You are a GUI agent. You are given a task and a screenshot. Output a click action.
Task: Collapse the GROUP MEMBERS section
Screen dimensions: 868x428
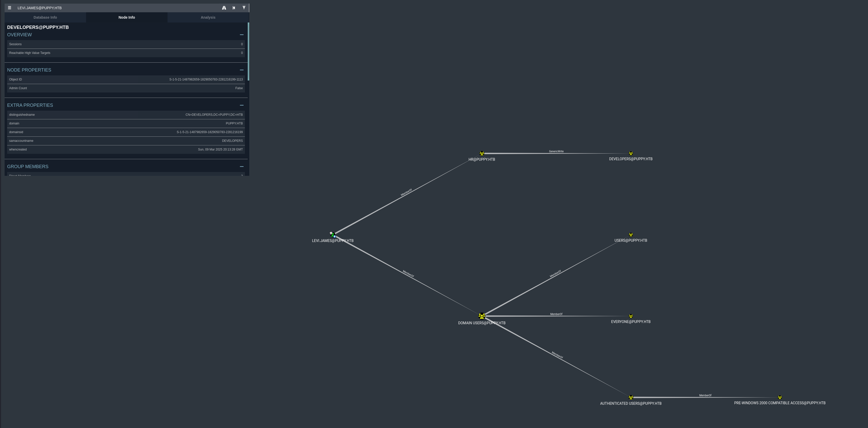point(242,167)
